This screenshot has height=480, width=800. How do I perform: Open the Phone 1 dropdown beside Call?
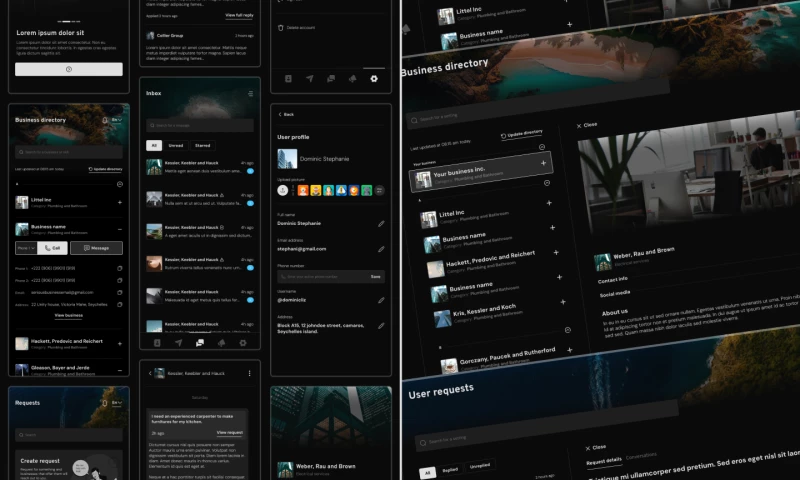coord(25,248)
